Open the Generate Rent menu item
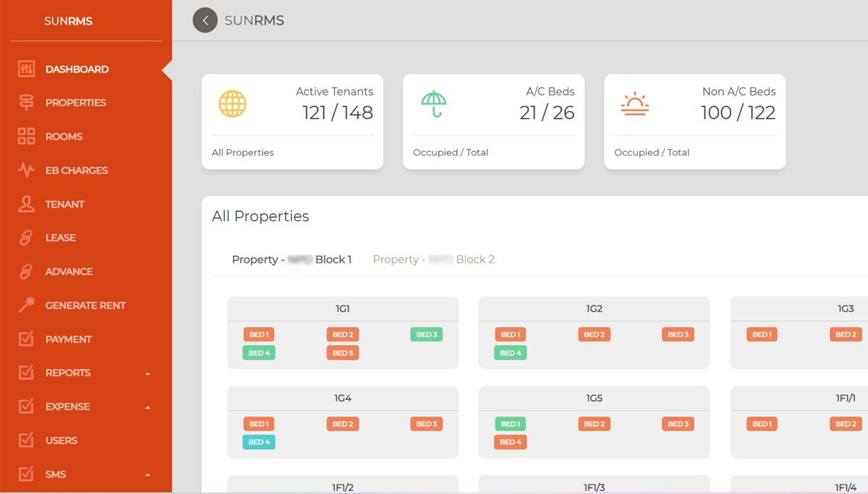 pos(85,305)
